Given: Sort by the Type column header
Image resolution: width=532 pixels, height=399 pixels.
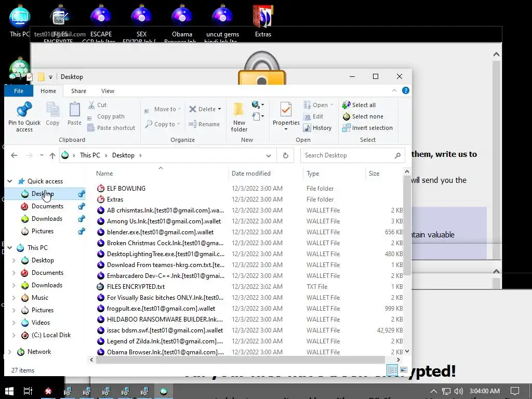Looking at the screenshot, I should 312,174.
